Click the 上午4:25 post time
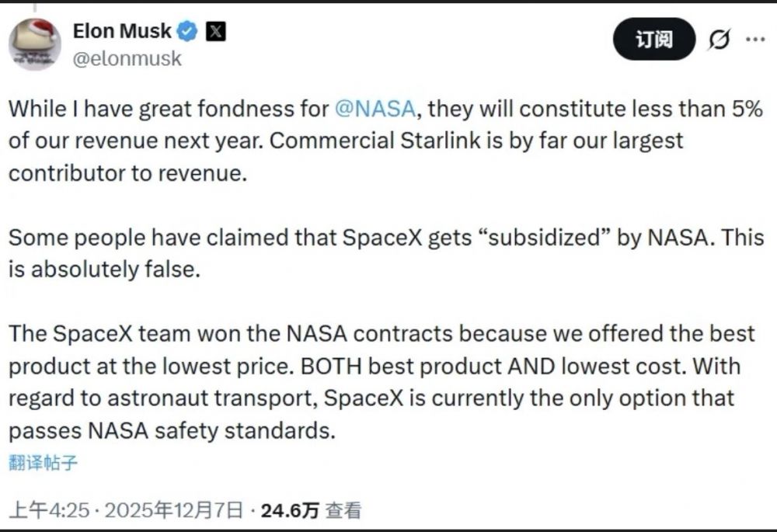The height and width of the screenshot is (532, 777). pyautogui.click(x=45, y=510)
